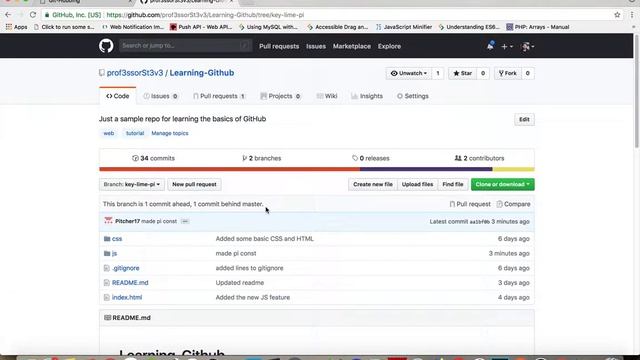640x360 pixels.
Task: Open PHP: Arrays - Manual bookmark
Action: 538,27
